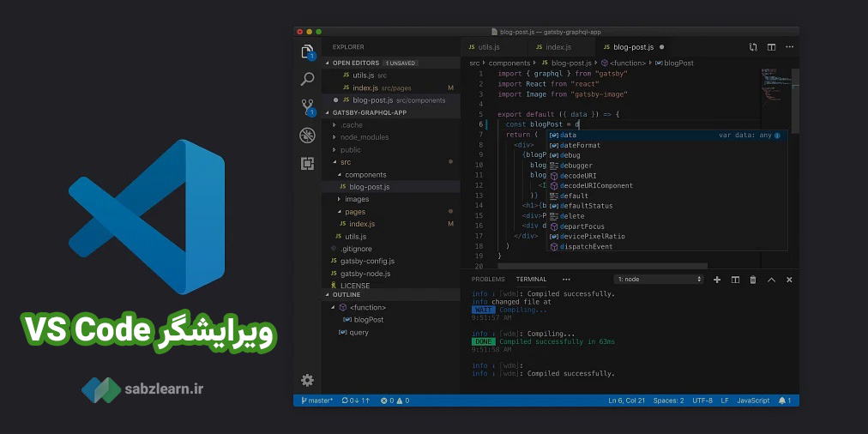Split the editor to the right
Viewport: 868px width, 434px height.
point(771,47)
